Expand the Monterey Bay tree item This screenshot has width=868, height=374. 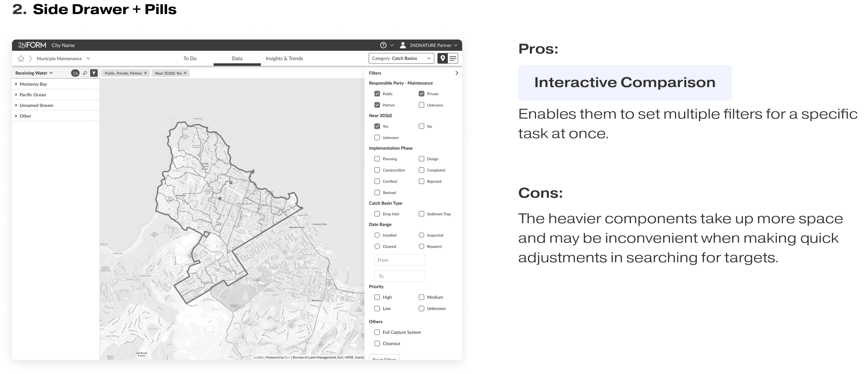click(16, 84)
